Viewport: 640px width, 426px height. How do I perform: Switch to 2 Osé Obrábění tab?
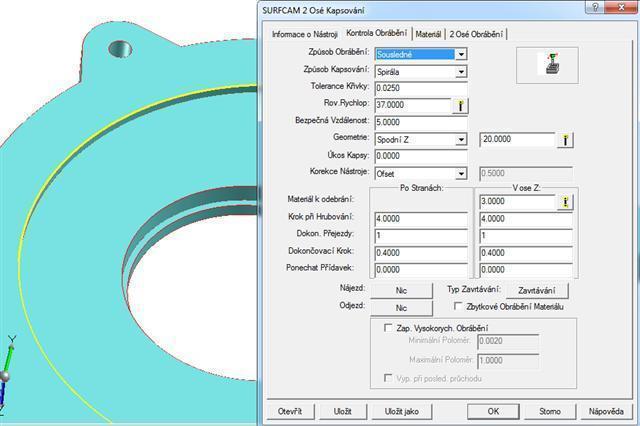coord(476,34)
